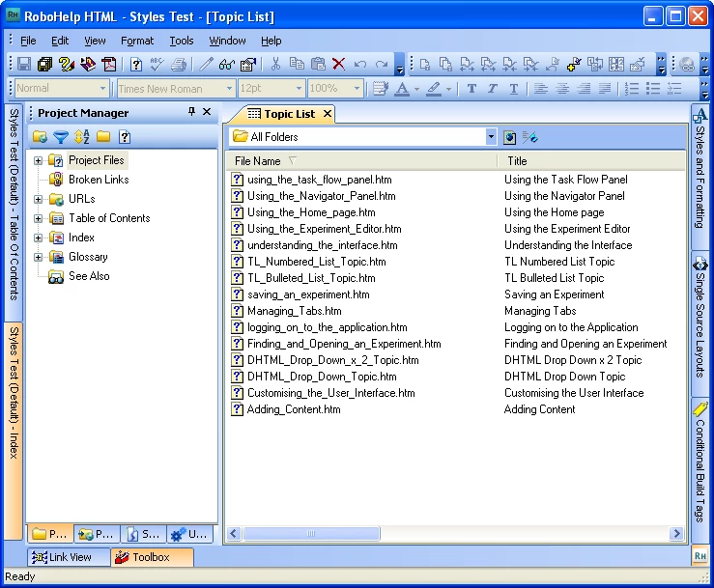Click the notepad style icon before font color
714x588 pixels.
(x=381, y=88)
